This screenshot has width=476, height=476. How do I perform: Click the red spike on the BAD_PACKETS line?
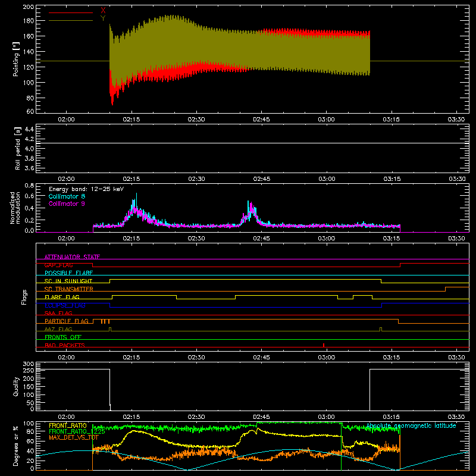coord(324,345)
